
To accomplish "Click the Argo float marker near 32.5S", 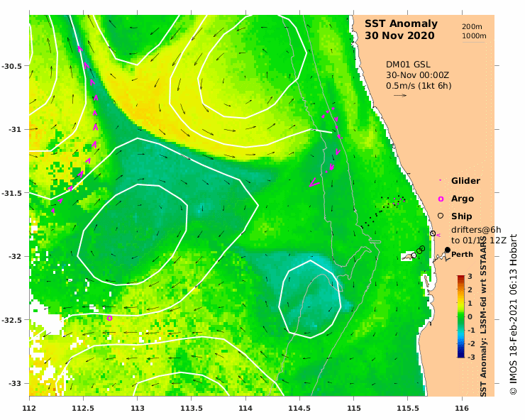I will coord(109,318).
